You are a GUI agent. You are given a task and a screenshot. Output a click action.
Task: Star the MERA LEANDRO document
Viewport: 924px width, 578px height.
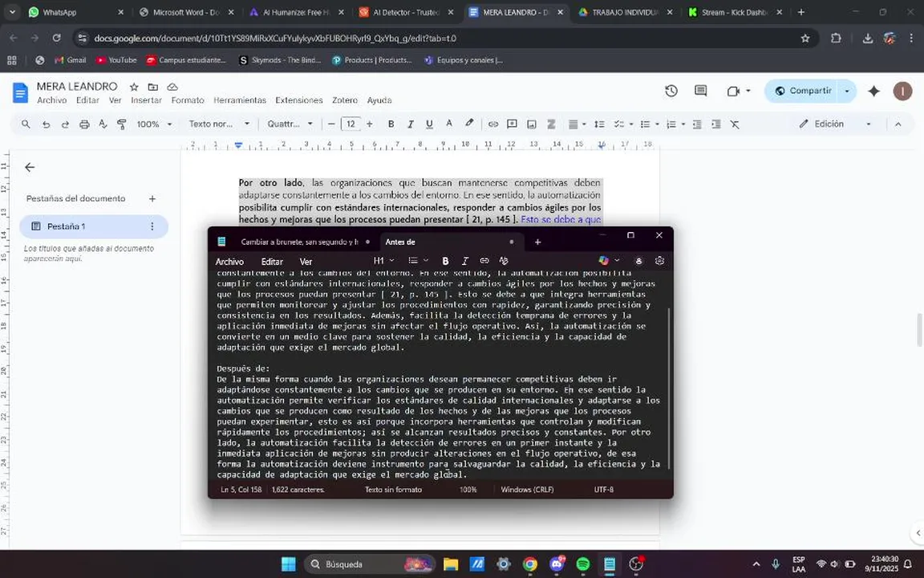tap(134, 87)
